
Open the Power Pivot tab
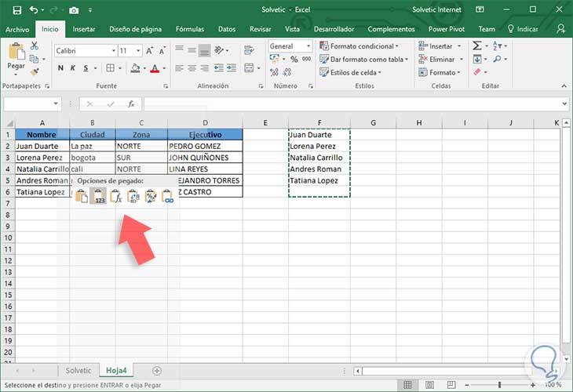pos(446,29)
